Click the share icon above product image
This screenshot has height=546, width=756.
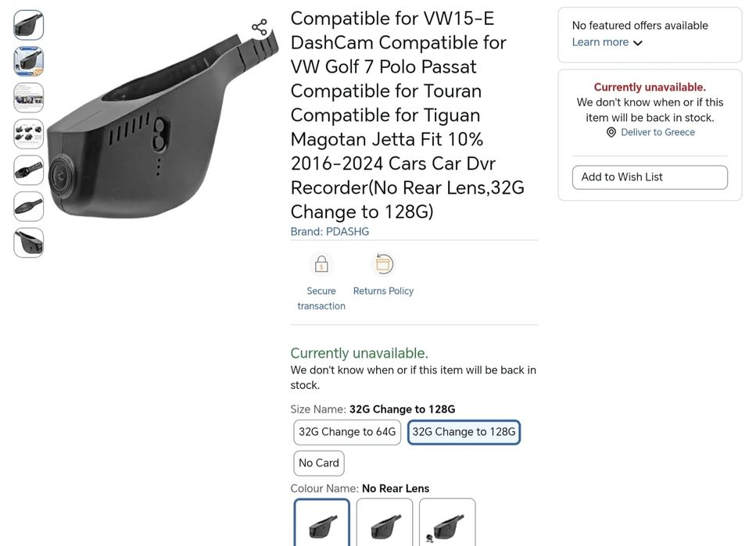coord(260,27)
